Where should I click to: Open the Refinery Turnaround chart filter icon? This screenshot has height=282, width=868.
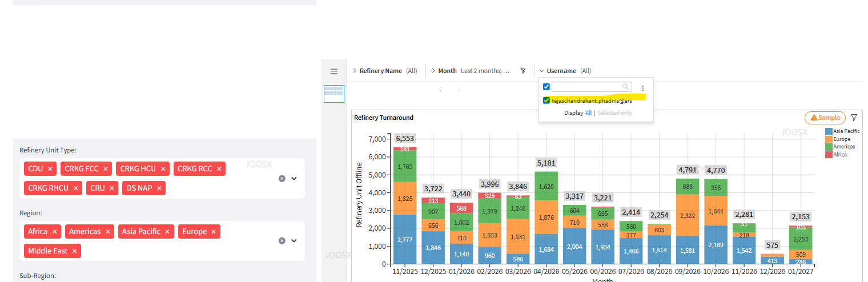[x=854, y=118]
